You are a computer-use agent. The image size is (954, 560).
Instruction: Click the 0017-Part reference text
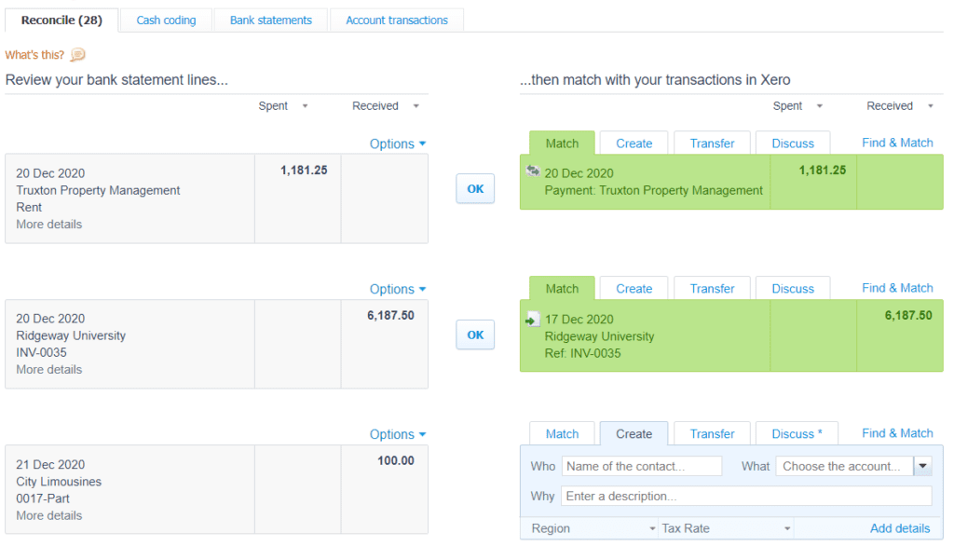(43, 499)
